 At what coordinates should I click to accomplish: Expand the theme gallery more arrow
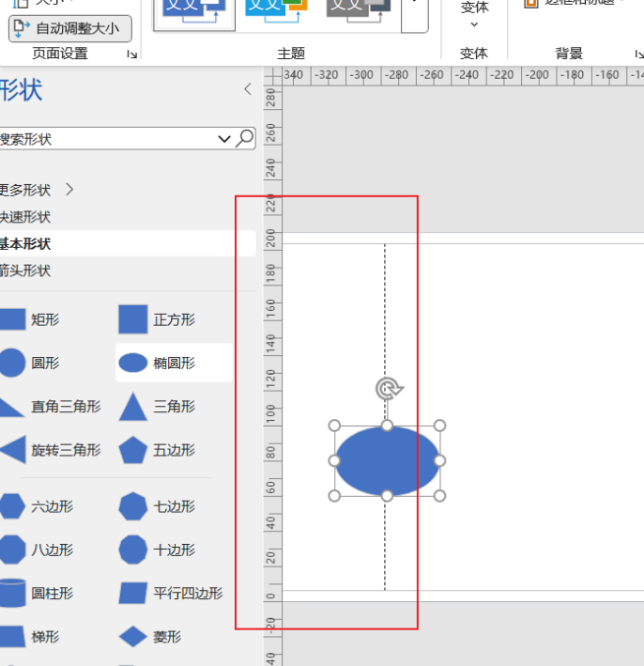pos(414,15)
